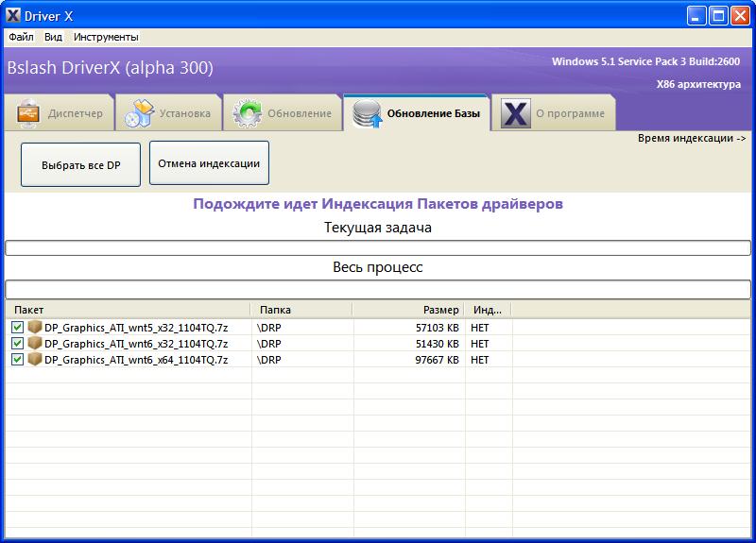756x543 pixels.
Task: Click package icon of DP_Graphics_ATI_wnt6_x32 row
Action: pos(35,344)
